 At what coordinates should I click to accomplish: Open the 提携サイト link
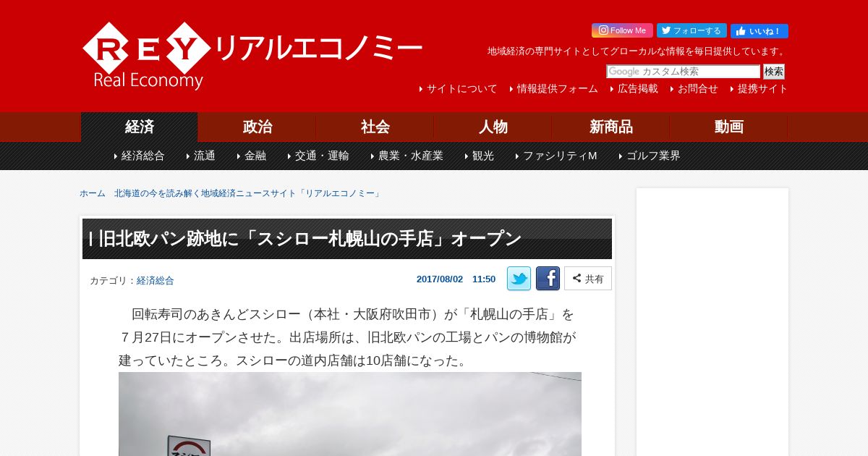coord(762,89)
